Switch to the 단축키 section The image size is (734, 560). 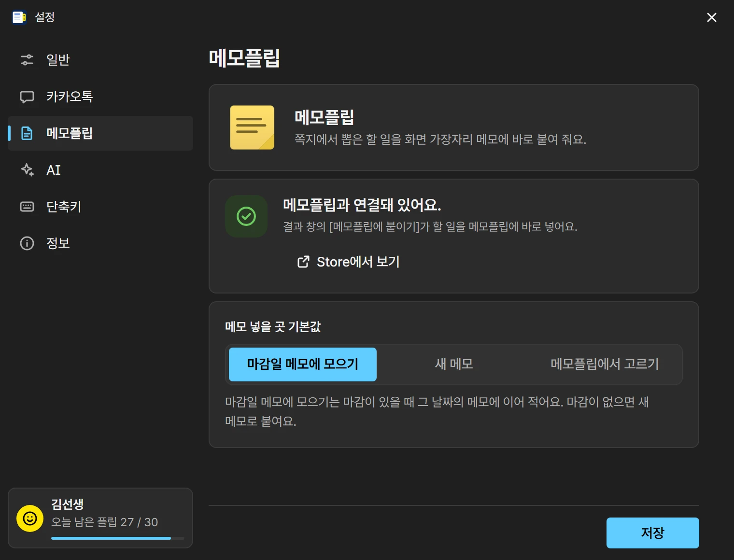click(100, 207)
